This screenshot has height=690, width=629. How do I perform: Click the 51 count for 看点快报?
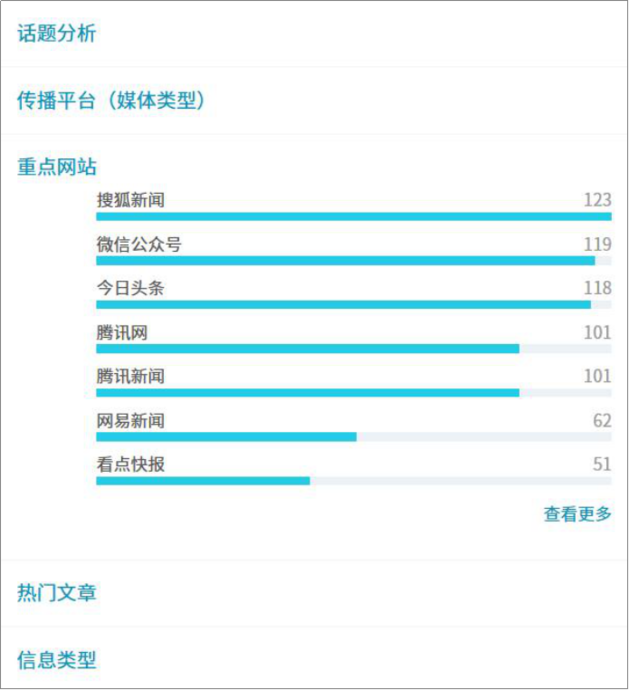[x=602, y=464]
